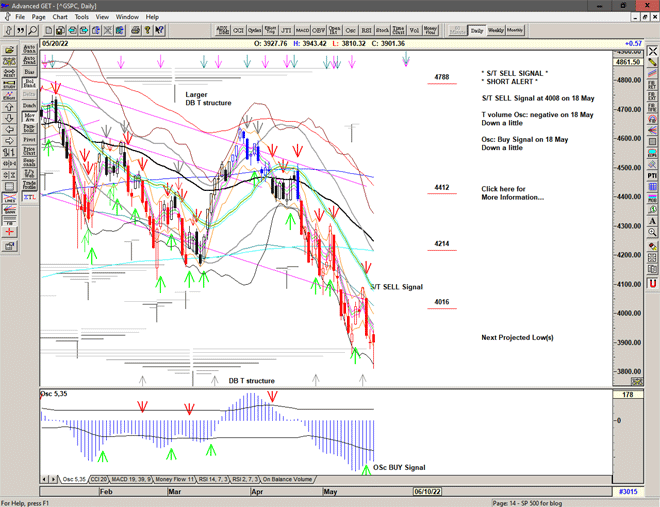The image size is (660, 507).
Task: Click the OBV indicator button in toolbar
Action: pyautogui.click(x=319, y=31)
